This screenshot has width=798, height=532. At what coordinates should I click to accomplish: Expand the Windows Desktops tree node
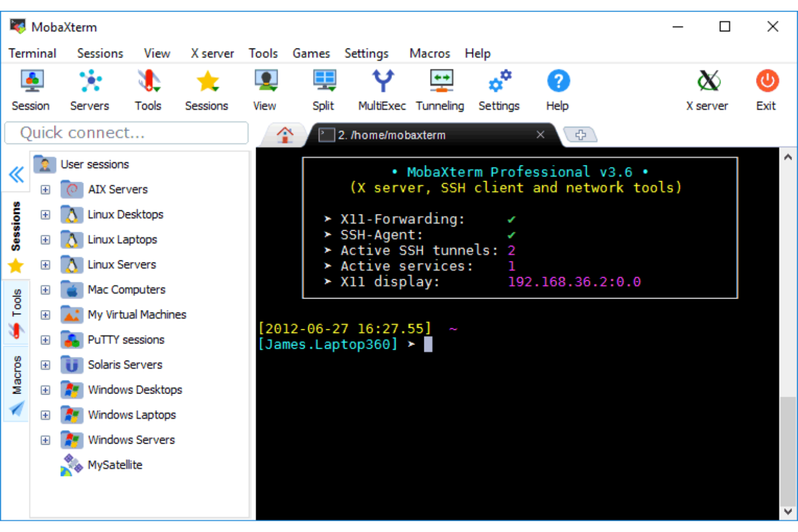pyautogui.click(x=45, y=390)
